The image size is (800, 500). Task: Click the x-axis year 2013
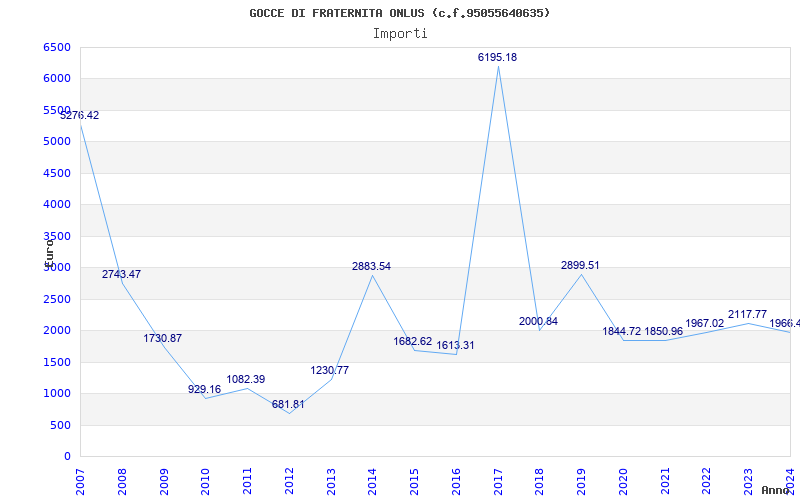click(331, 482)
